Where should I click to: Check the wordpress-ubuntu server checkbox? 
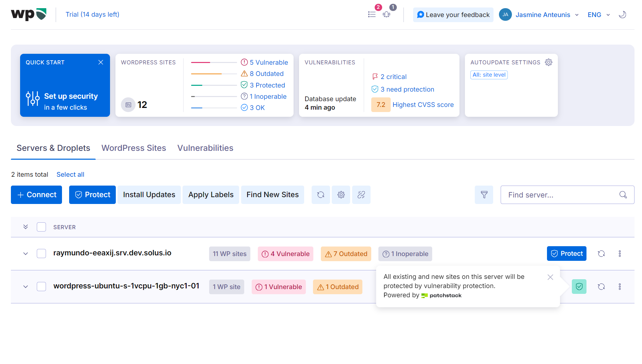41,287
